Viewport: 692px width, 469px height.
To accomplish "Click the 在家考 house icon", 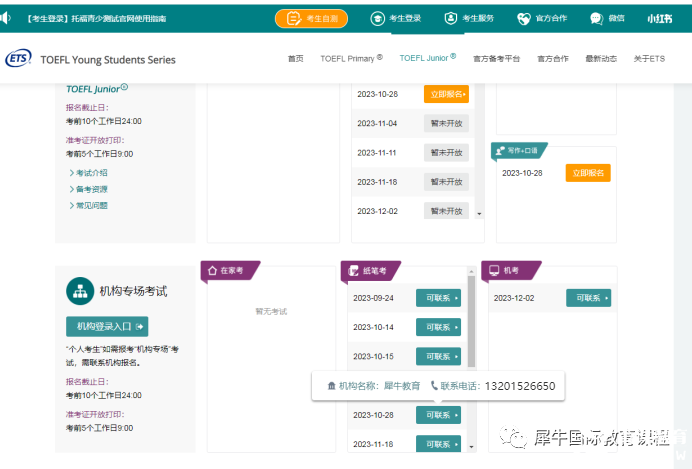I will click(212, 270).
